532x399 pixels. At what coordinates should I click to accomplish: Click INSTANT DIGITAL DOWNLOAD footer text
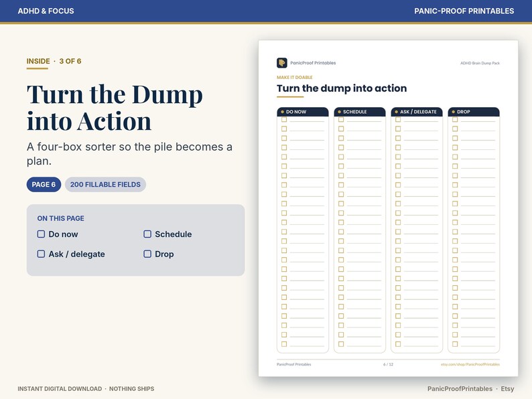pyautogui.click(x=60, y=389)
